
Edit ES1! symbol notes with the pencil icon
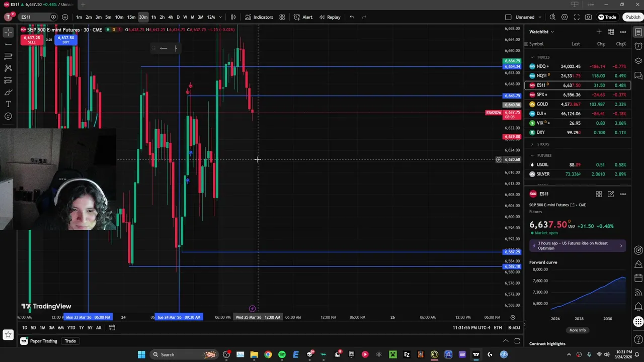[x=611, y=194]
